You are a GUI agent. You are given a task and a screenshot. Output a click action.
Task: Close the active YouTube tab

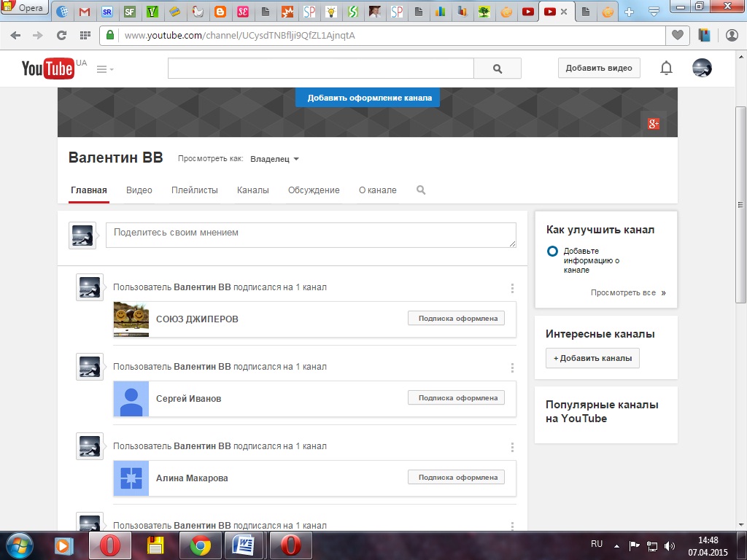564,12
